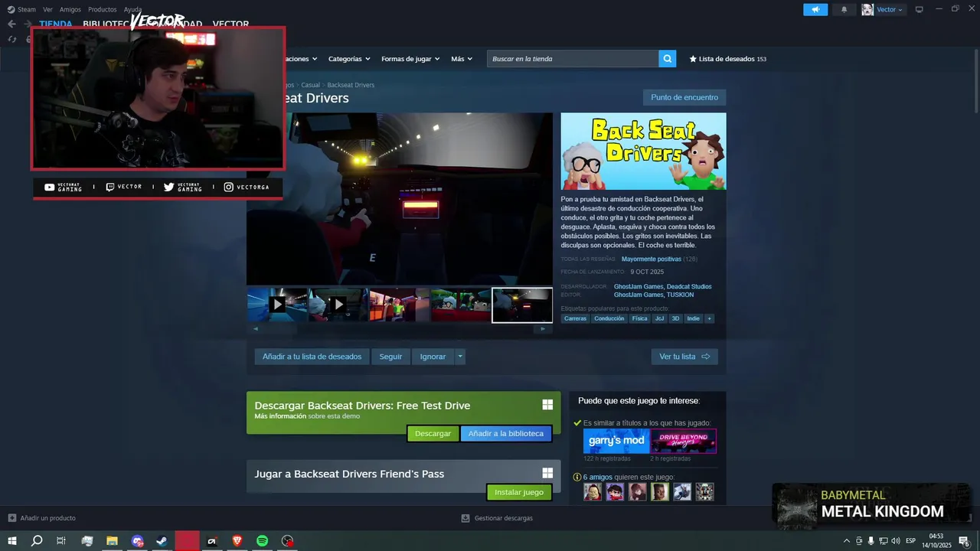Open Punto de encuentro community hub
Viewport: 980px width, 551px height.
click(x=684, y=97)
